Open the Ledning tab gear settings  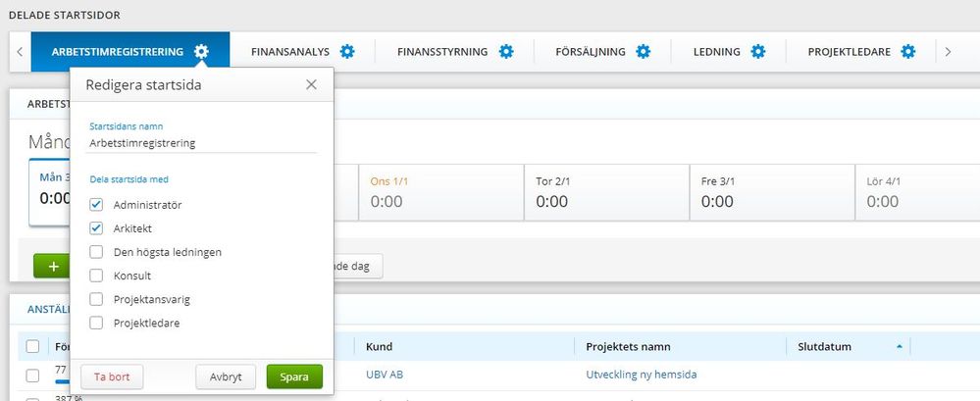click(758, 52)
